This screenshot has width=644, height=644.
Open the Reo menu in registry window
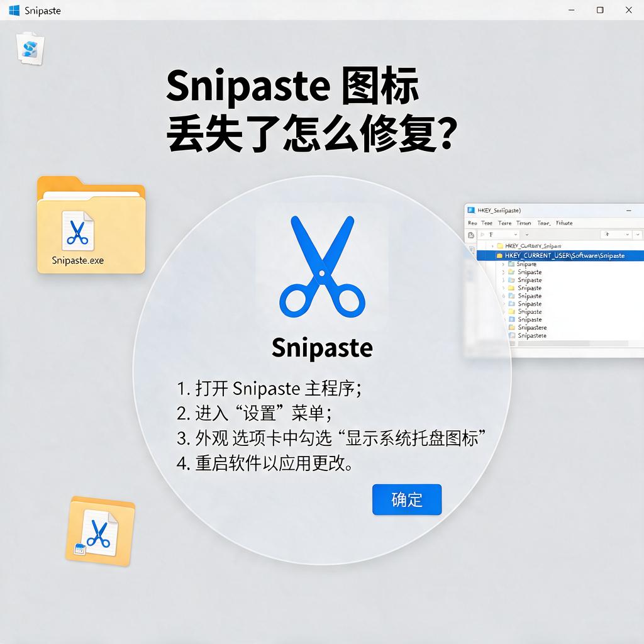point(472,223)
